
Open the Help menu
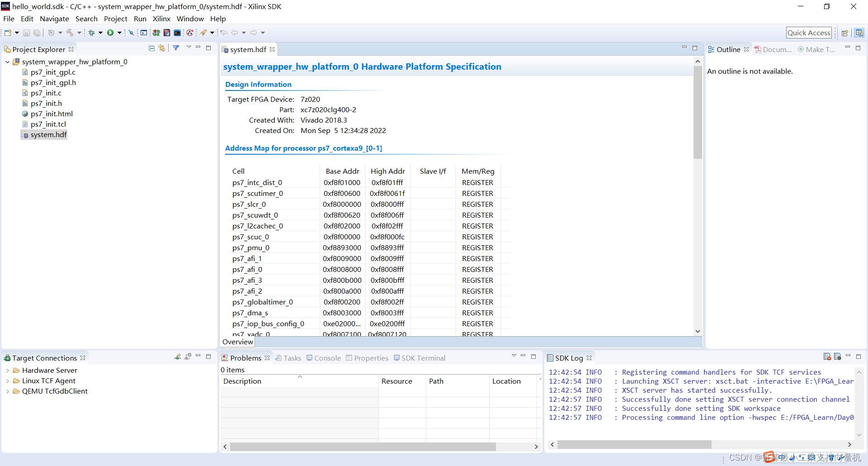218,19
